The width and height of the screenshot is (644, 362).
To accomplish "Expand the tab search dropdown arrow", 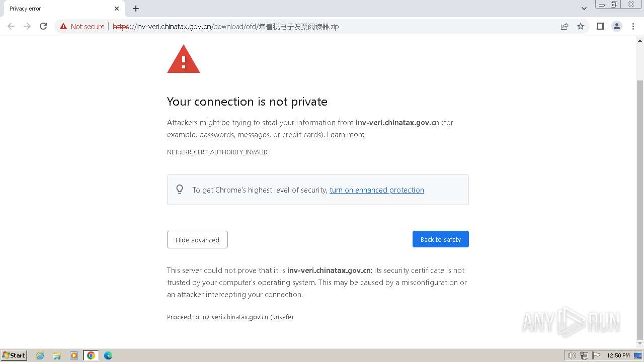I will click(584, 9).
